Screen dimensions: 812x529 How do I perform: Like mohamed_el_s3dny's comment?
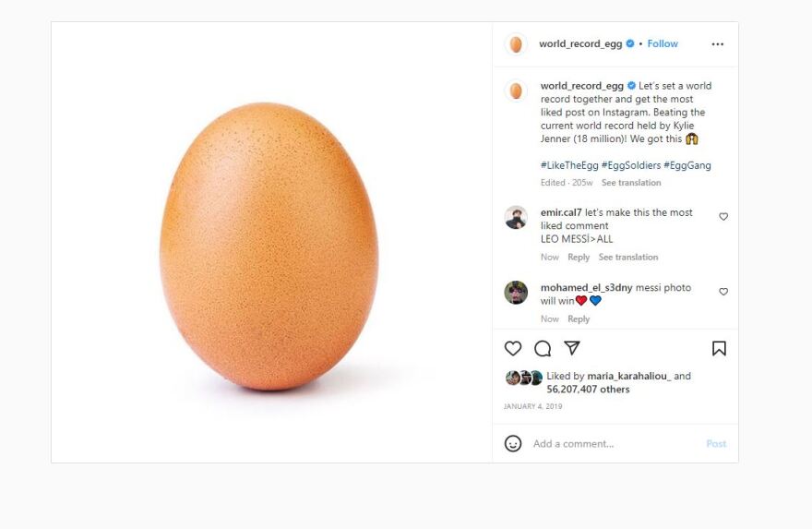[x=723, y=292]
